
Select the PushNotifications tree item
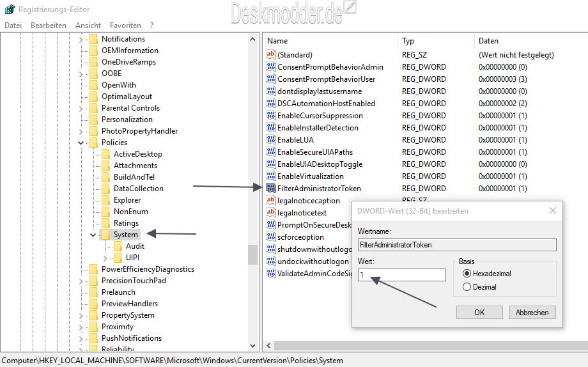coord(132,338)
